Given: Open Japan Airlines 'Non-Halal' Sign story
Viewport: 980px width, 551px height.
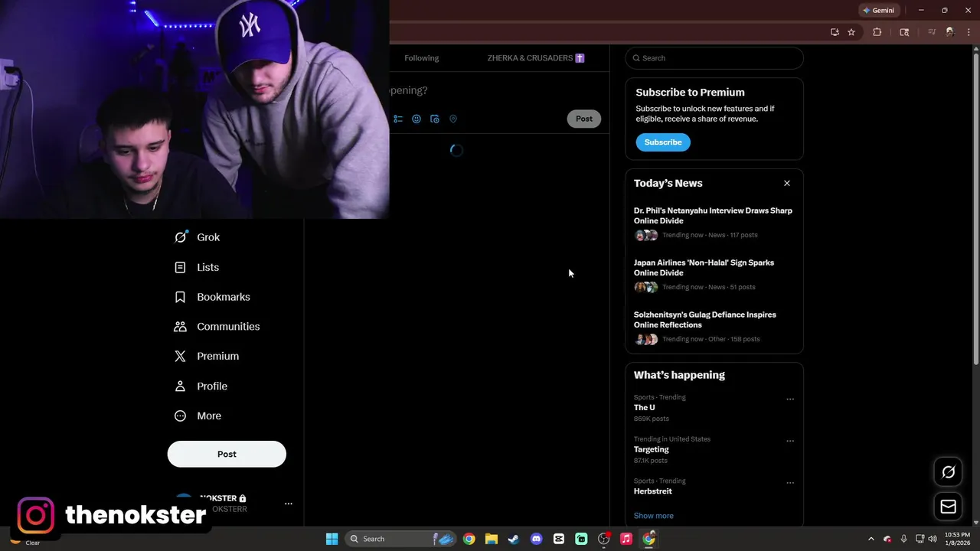Looking at the screenshot, I should 714,276.
